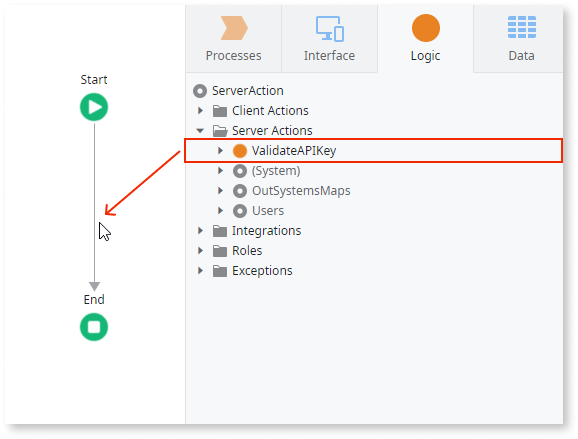Click the ServerAction module icon
Image resolution: width=578 pixels, height=439 pixels.
pos(200,91)
